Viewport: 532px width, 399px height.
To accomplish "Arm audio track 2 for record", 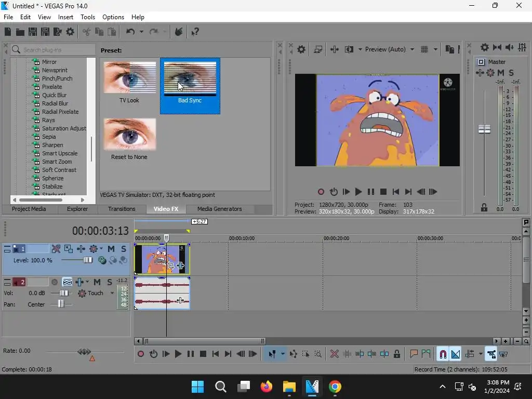I will click(54, 282).
